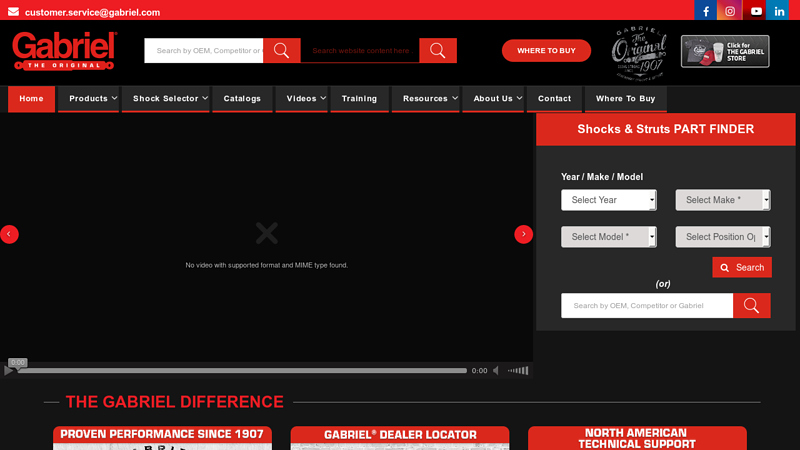
Task: Open the YouTube channel icon
Action: [x=756, y=11]
